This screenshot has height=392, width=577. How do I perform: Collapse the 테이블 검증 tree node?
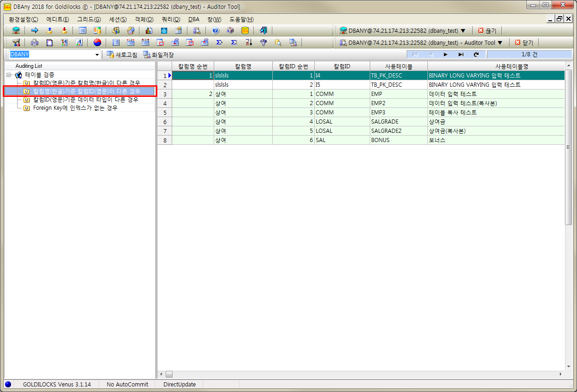(x=9, y=75)
